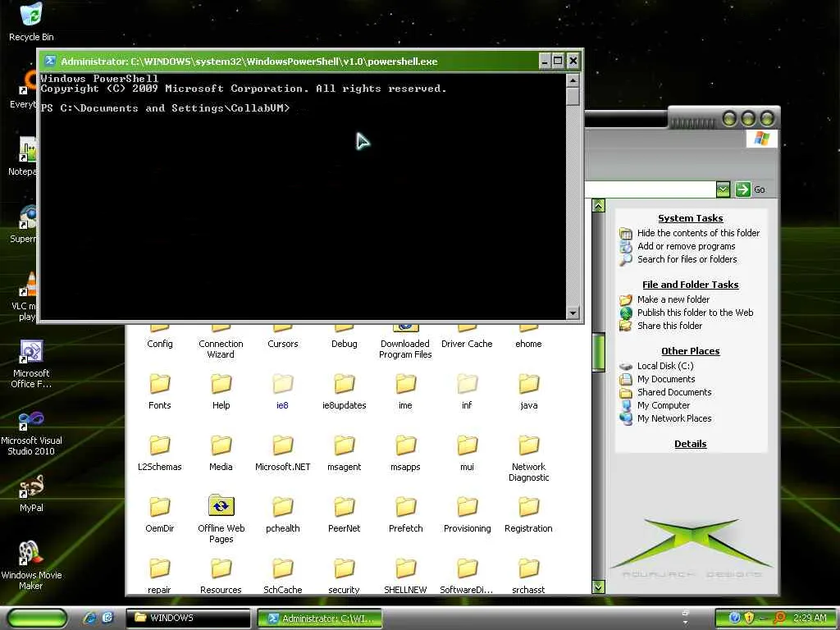The image size is (840, 630).
Task: Select the PeerNet folder icon
Action: pyautogui.click(x=344, y=507)
